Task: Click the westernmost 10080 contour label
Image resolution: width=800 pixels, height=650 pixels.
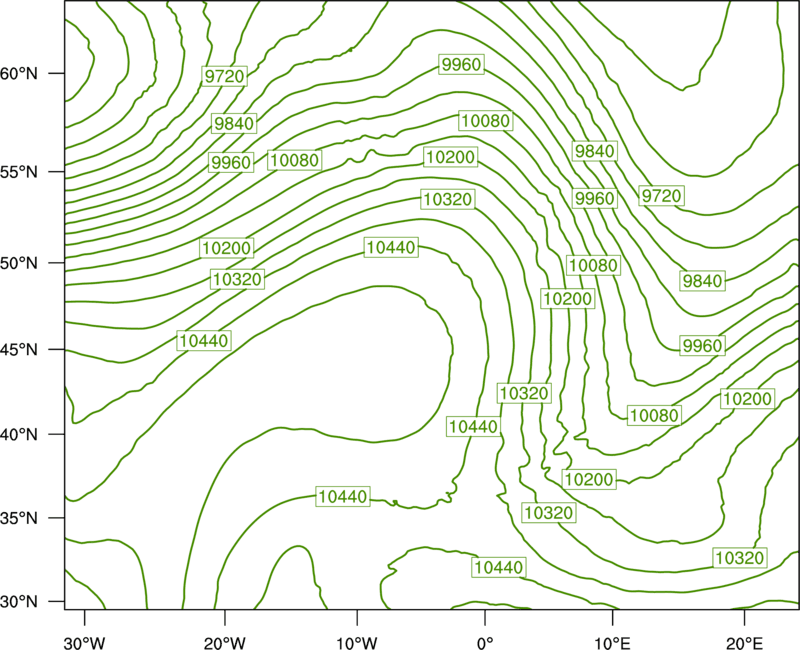Action: (295, 160)
